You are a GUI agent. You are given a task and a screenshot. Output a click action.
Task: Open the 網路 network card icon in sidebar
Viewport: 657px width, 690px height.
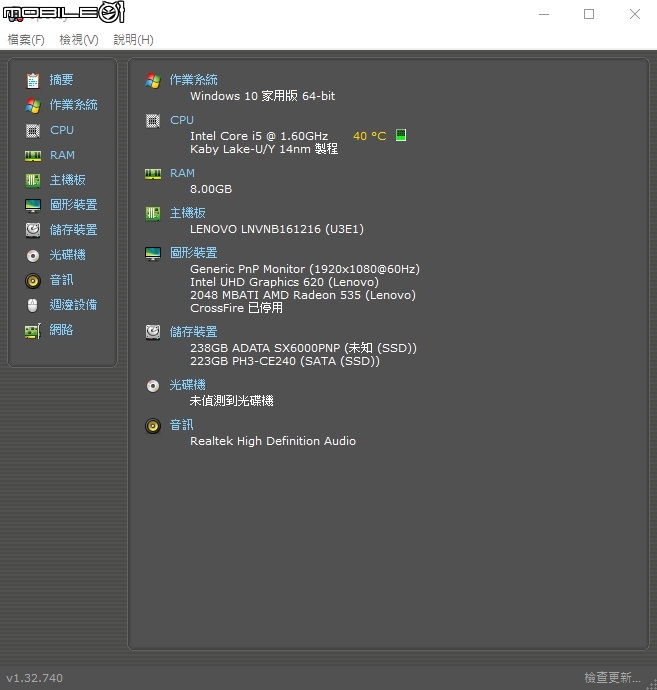click(33, 331)
